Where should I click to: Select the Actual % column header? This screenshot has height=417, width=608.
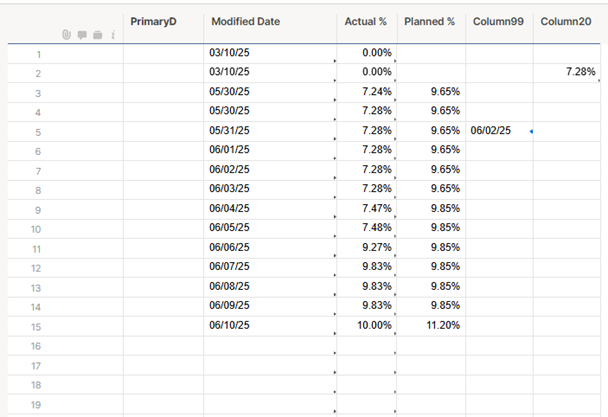click(x=367, y=22)
